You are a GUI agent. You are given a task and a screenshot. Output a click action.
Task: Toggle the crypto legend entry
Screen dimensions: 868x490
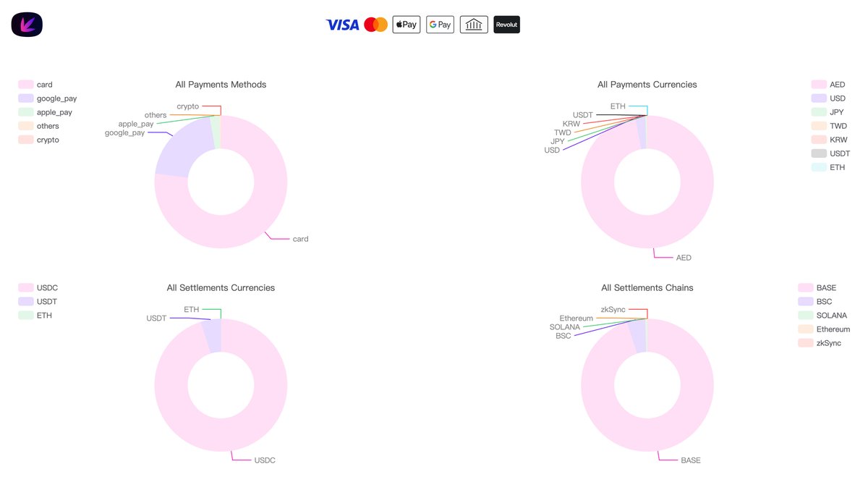point(39,140)
